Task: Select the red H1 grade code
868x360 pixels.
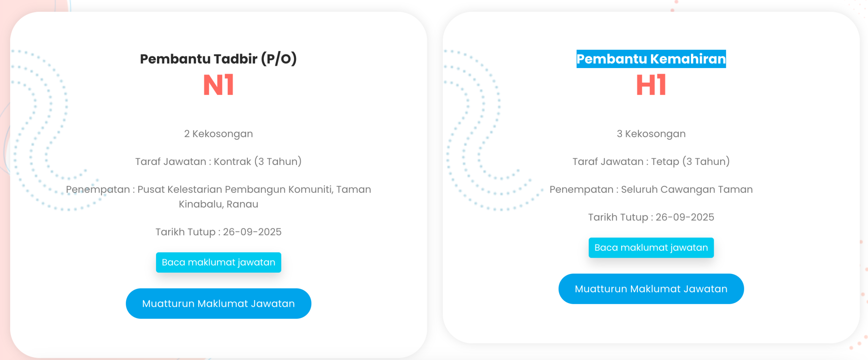Action: pyautogui.click(x=651, y=85)
